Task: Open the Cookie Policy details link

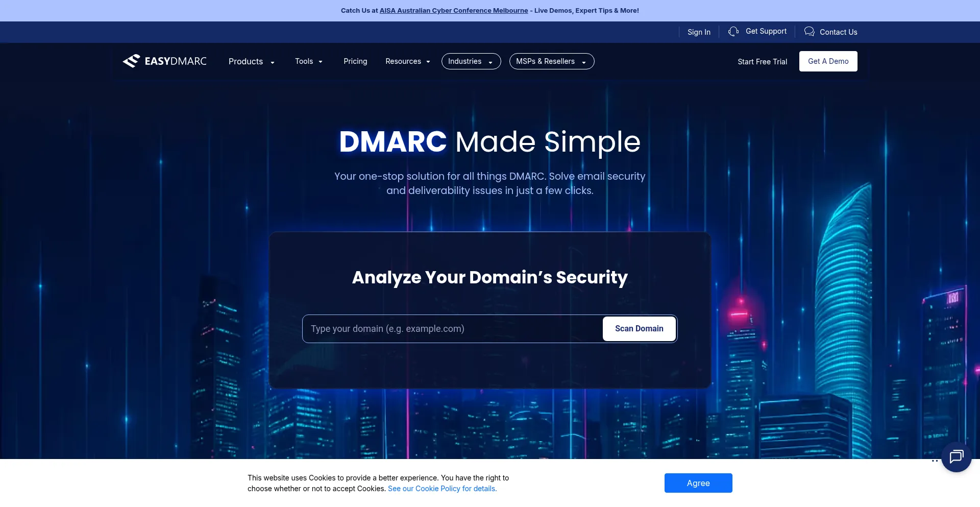Action: point(442,489)
